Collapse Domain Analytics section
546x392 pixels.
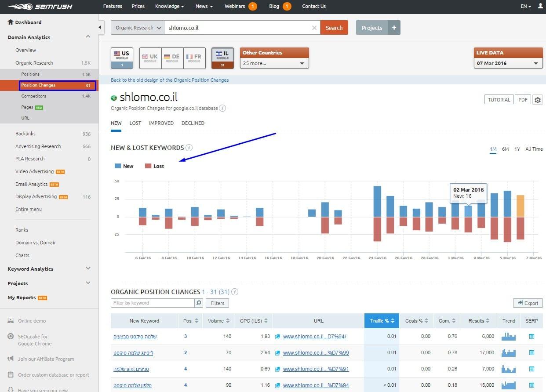88,37
